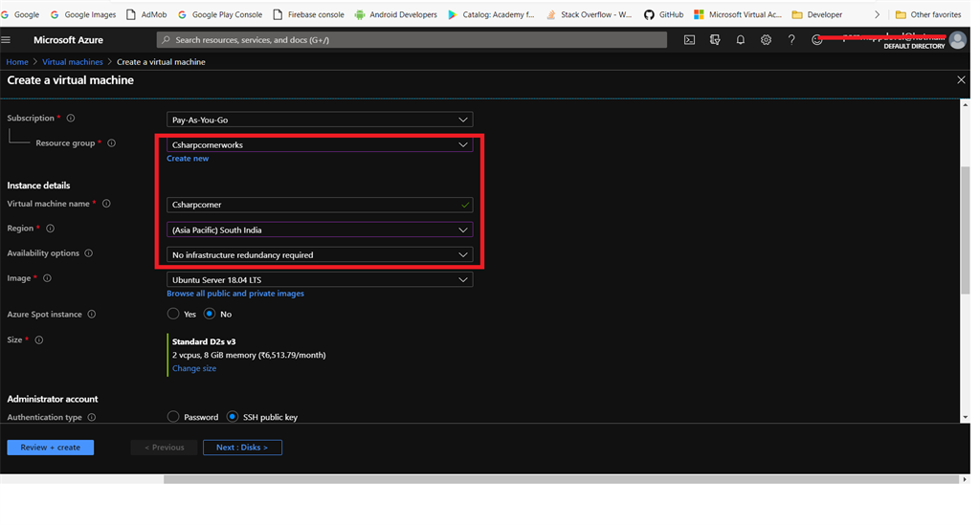Open the Other favorites folder

(x=928, y=14)
